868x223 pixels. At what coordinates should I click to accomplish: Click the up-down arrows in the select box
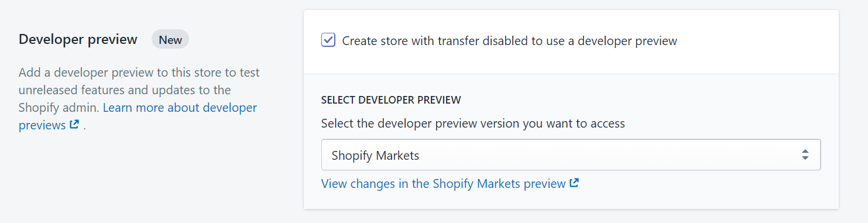[x=805, y=155]
